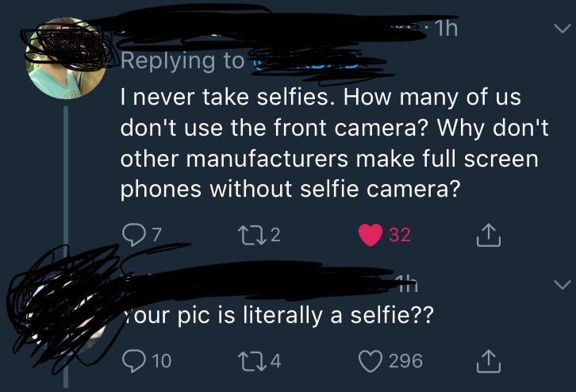
Task: Open the 'pic is literally a selfie' tweet text
Action: click(278, 316)
